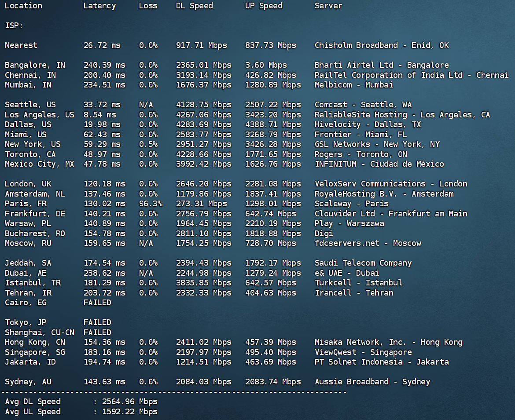Click Dubai latency '238.62 ms'

tap(104, 273)
